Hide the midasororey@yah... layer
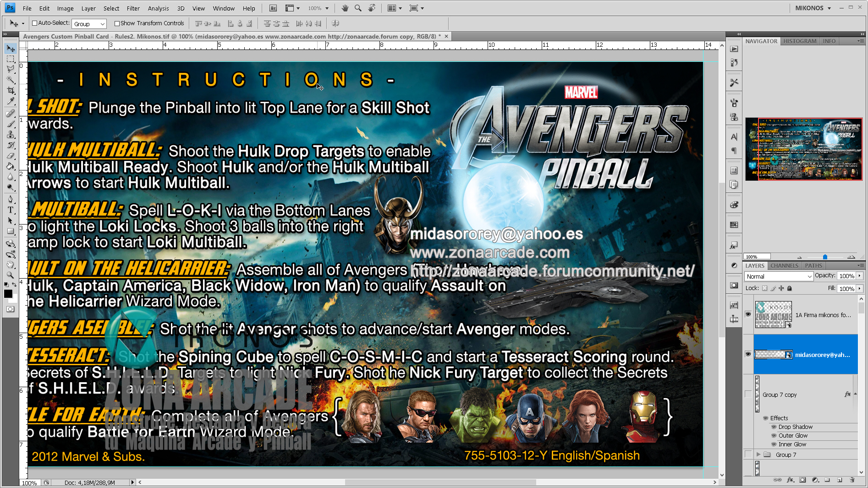Screen dimensions: 868x488 point(748,354)
